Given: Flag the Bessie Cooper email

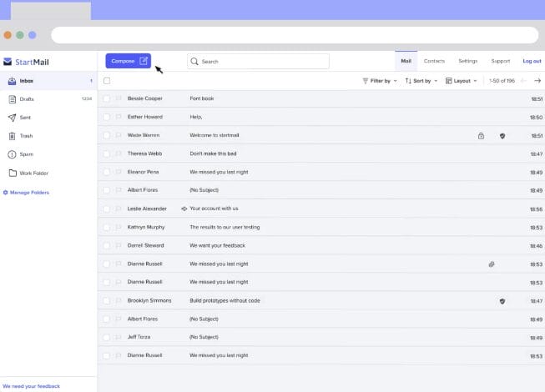Looking at the screenshot, I should [119, 98].
